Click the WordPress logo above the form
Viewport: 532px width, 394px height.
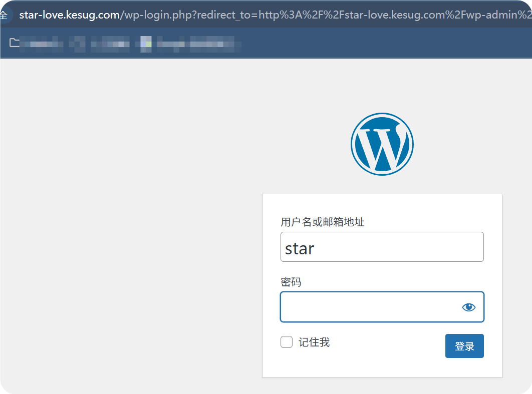(382, 144)
